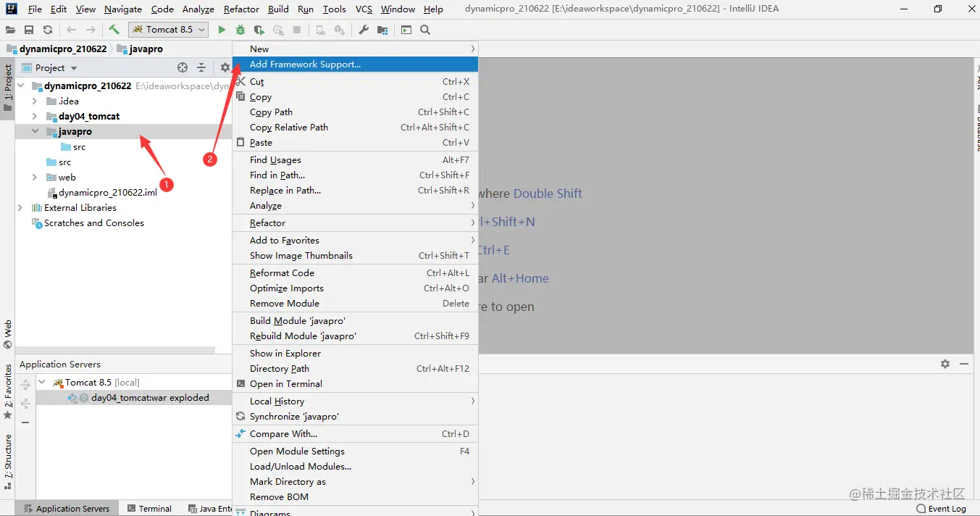Click javapro breadcrumb in navigation bar
The image size is (980, 516).
tap(140, 49)
